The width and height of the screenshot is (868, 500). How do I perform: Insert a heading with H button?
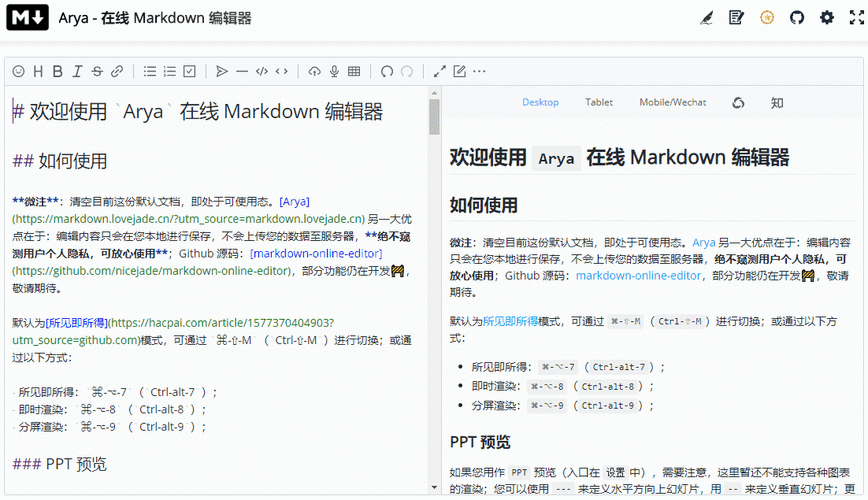(38, 71)
